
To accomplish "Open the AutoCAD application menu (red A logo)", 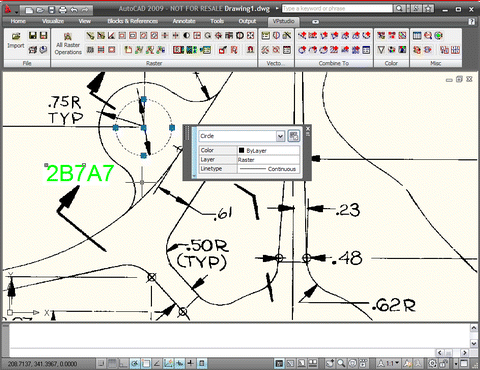I will [7, 9].
